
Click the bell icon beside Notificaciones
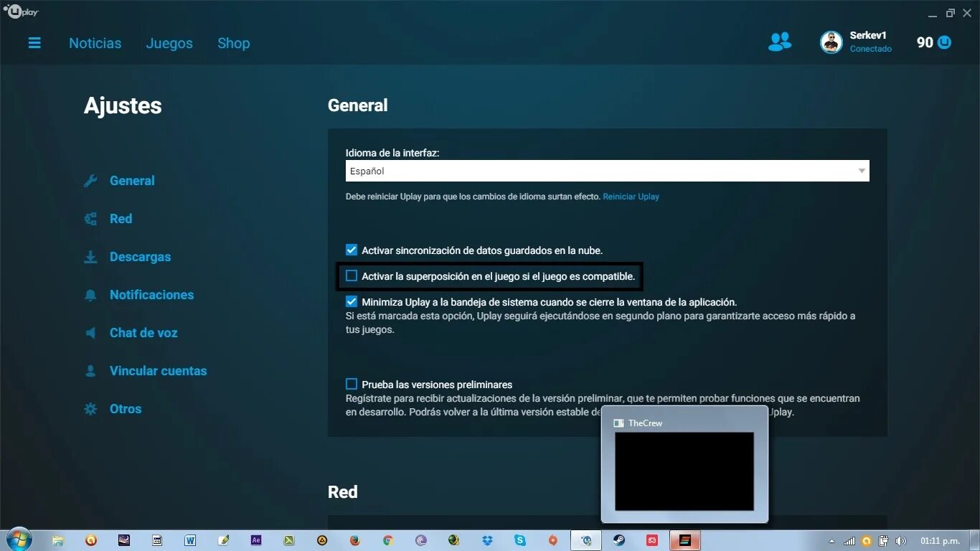coord(90,295)
